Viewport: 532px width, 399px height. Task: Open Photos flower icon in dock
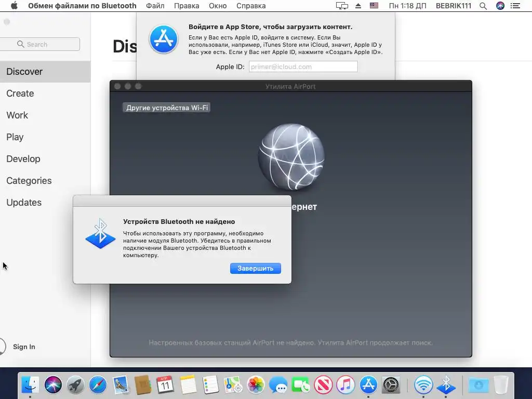pos(256,385)
